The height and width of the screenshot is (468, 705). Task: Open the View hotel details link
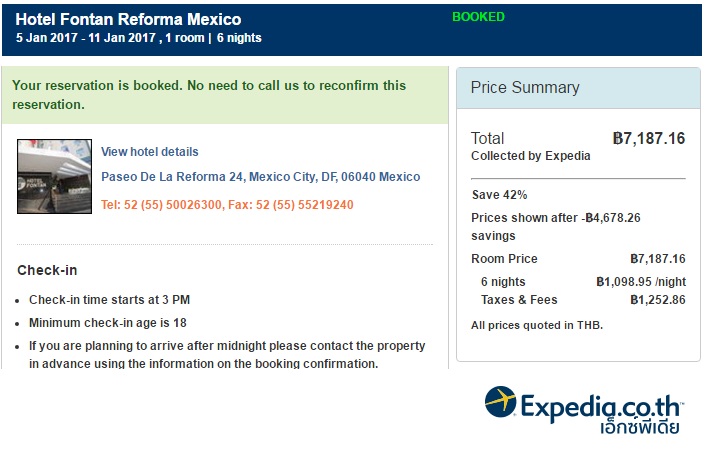[x=150, y=152]
